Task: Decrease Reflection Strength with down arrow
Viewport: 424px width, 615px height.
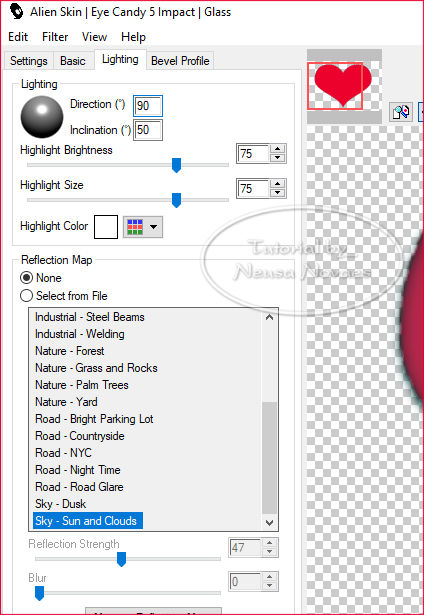Action: coord(269,552)
